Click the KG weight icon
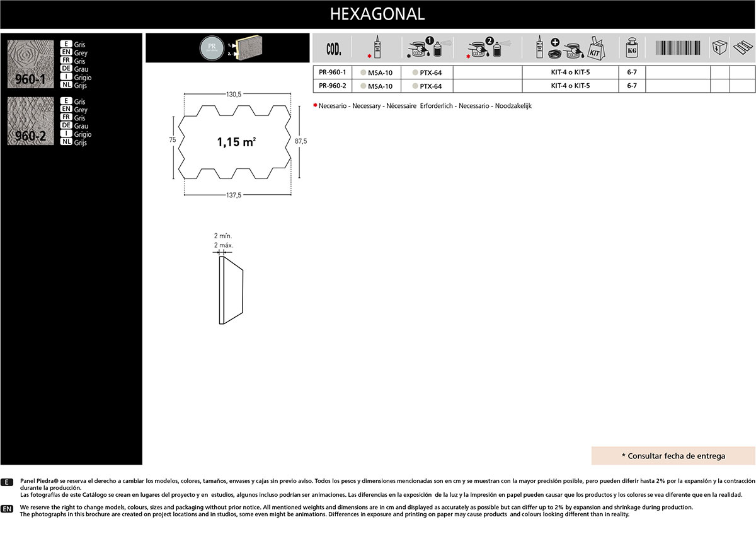The height and width of the screenshot is (546, 756). coord(631,48)
